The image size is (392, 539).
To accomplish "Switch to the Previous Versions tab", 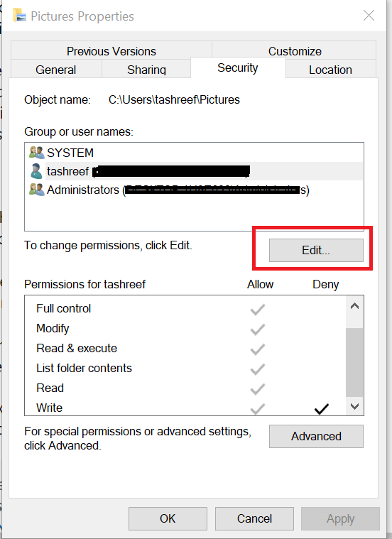I will (x=111, y=51).
